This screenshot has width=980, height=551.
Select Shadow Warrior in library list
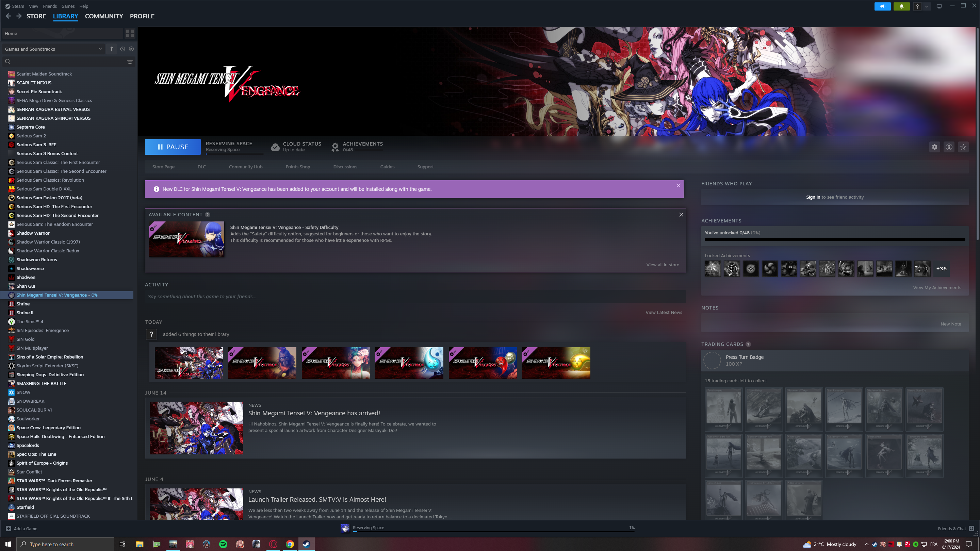(33, 233)
